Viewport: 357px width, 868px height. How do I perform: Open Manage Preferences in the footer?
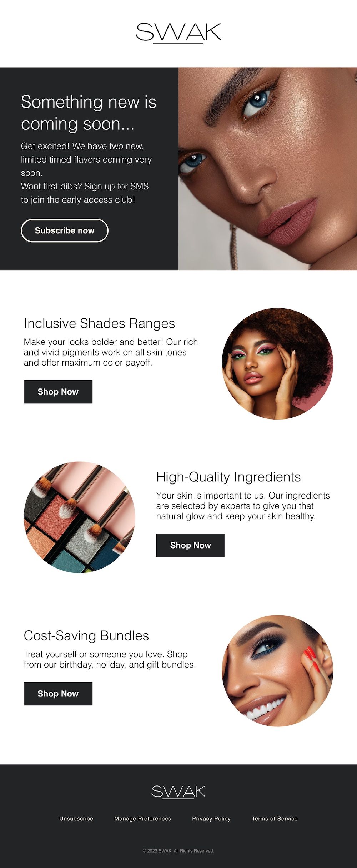pyautogui.click(x=143, y=819)
